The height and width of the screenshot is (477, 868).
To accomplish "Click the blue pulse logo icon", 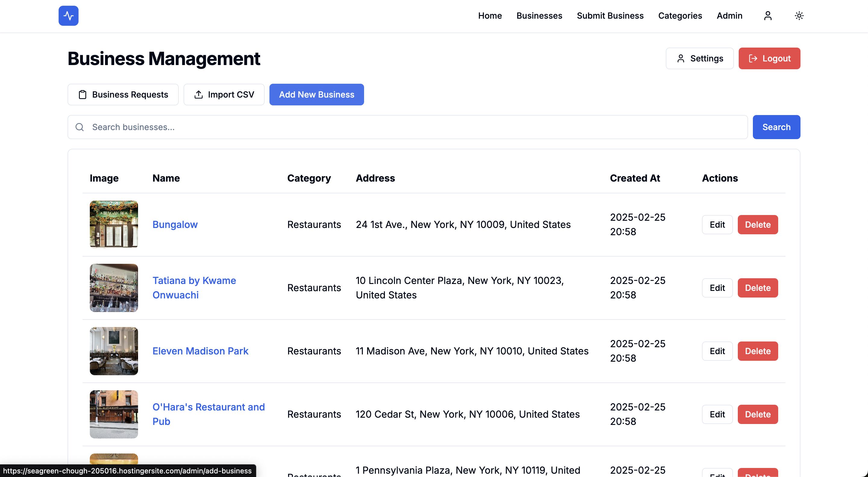I will coord(68,16).
